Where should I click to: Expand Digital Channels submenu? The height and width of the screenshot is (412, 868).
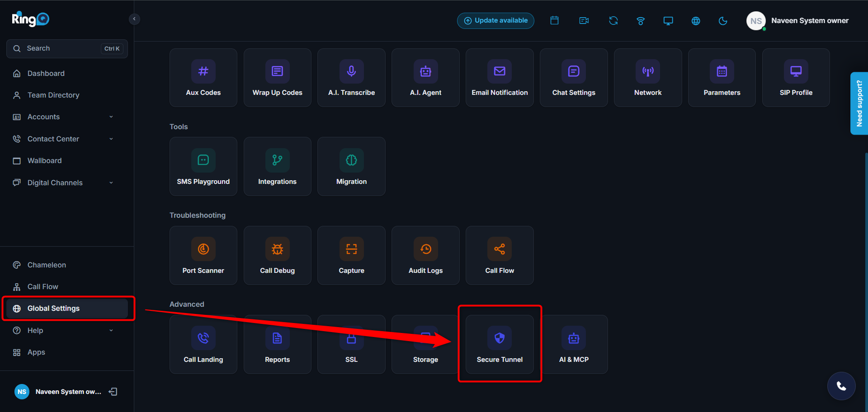(x=67, y=183)
